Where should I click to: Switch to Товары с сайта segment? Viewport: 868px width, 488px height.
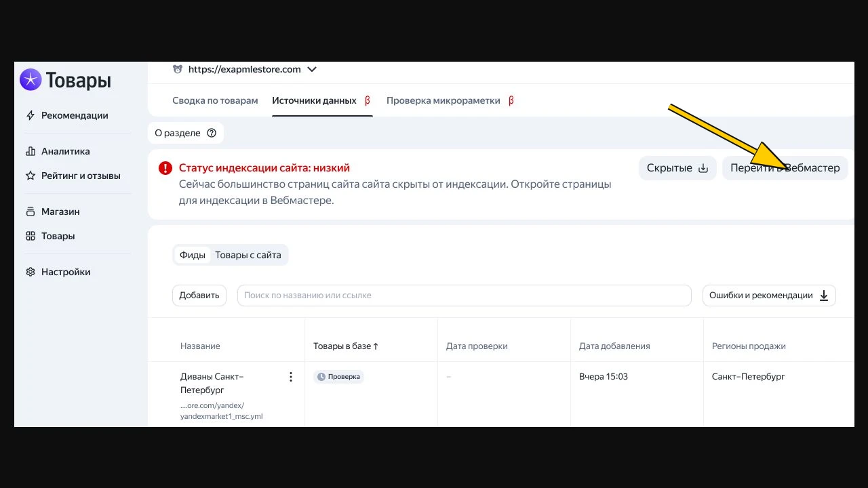pos(248,256)
